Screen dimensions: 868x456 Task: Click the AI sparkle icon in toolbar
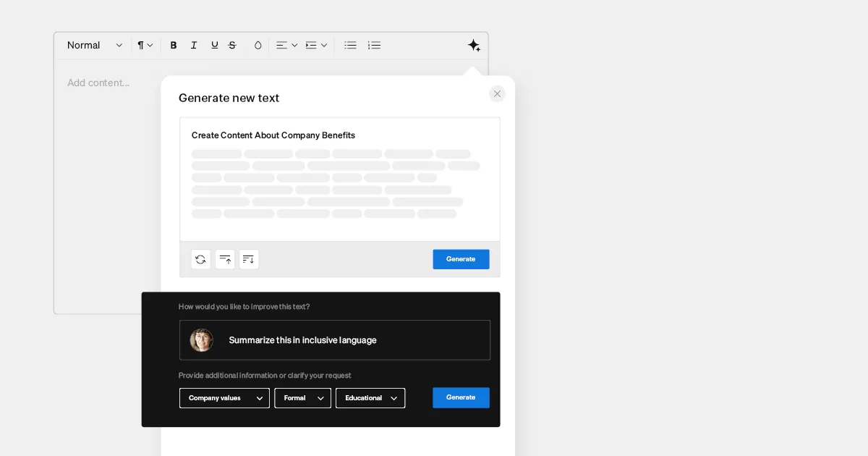pos(474,45)
